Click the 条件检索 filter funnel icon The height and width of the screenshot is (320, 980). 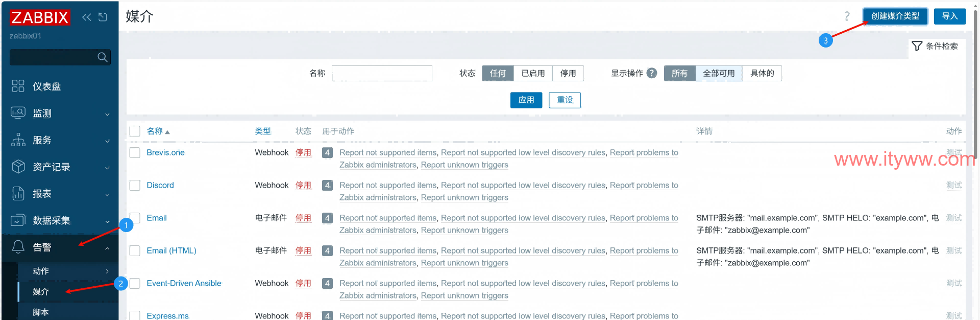[917, 46]
